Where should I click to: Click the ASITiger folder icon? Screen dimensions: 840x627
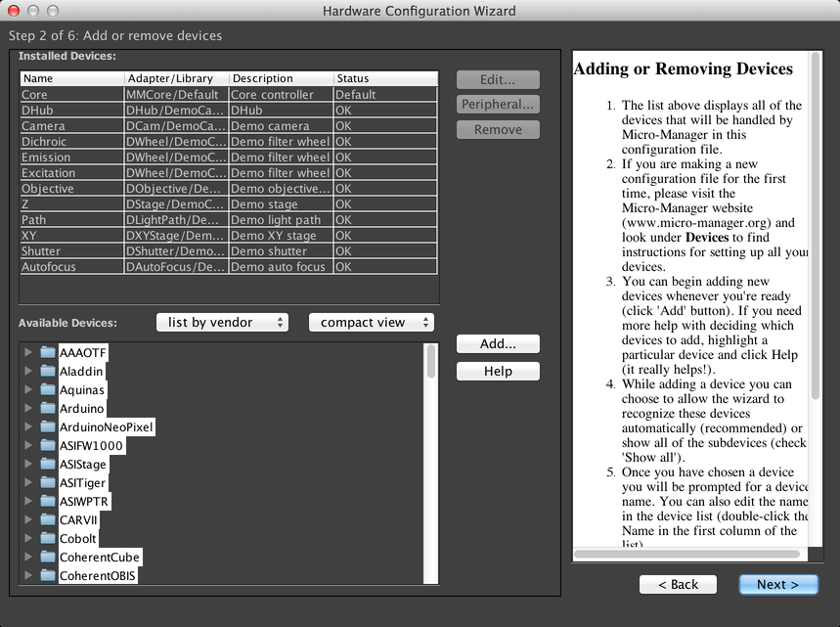click(x=48, y=482)
